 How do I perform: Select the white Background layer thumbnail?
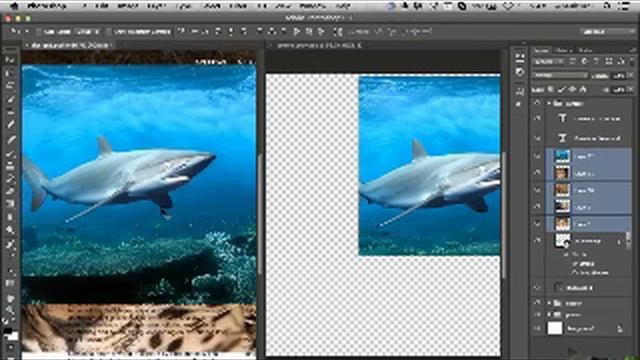point(555,328)
